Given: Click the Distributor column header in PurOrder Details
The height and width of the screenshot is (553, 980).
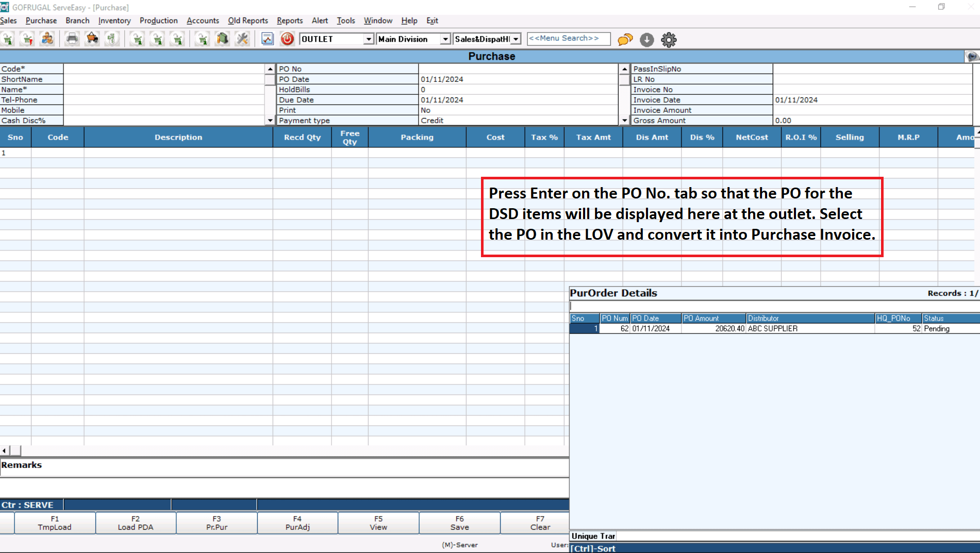Looking at the screenshot, I should click(x=810, y=319).
